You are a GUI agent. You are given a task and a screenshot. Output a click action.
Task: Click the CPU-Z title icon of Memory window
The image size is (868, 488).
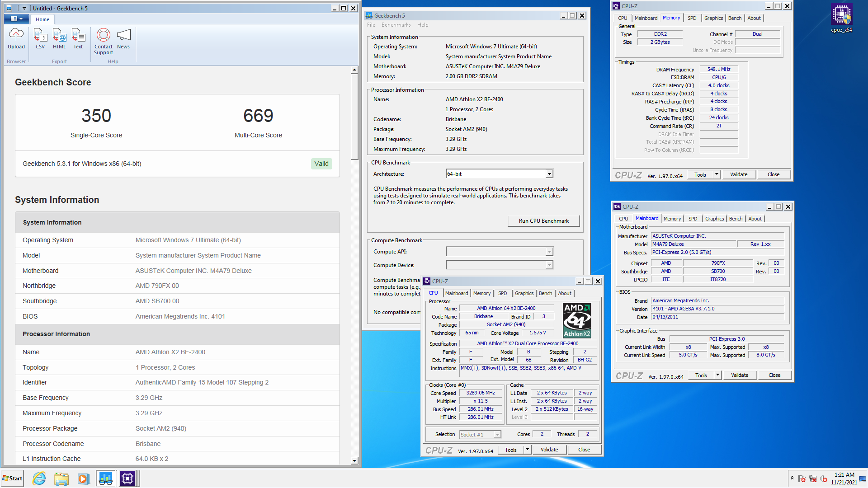pos(616,6)
